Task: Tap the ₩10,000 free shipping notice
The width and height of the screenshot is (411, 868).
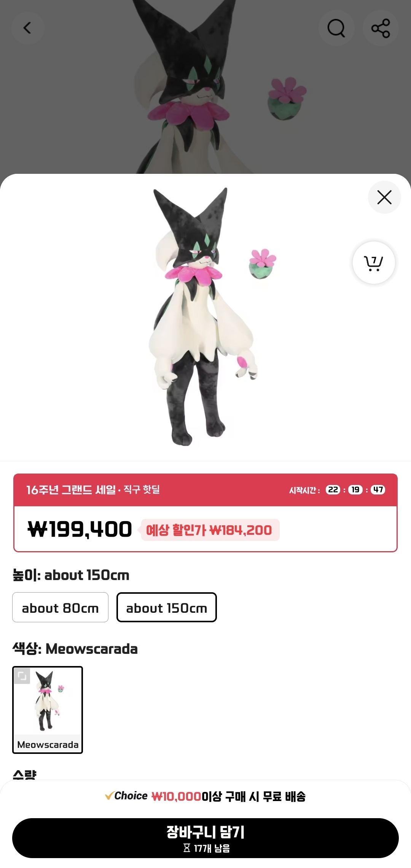Action: coord(205,796)
